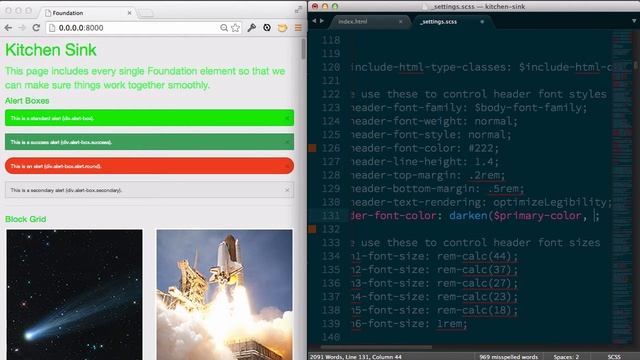This screenshot has width=640, height=360.
Task: Click $body-font-family on line 123
Action: pyautogui.click(x=527, y=108)
